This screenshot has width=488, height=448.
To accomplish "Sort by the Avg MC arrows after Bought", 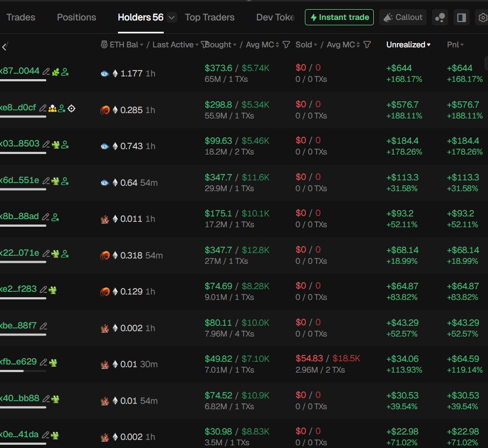I will [277, 45].
